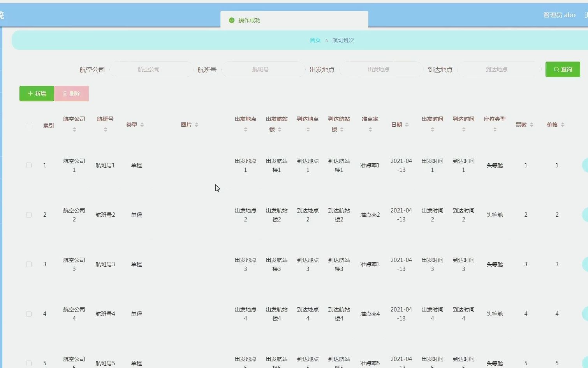Image resolution: width=588 pixels, height=368 pixels.
Task: Sort by 出发航站楼 column arrows
Action: pyautogui.click(x=280, y=129)
